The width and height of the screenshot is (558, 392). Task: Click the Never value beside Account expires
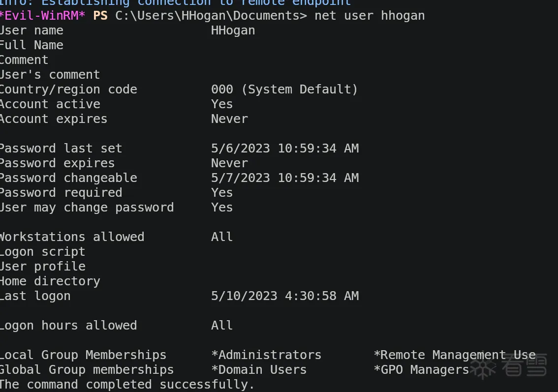pyautogui.click(x=229, y=119)
